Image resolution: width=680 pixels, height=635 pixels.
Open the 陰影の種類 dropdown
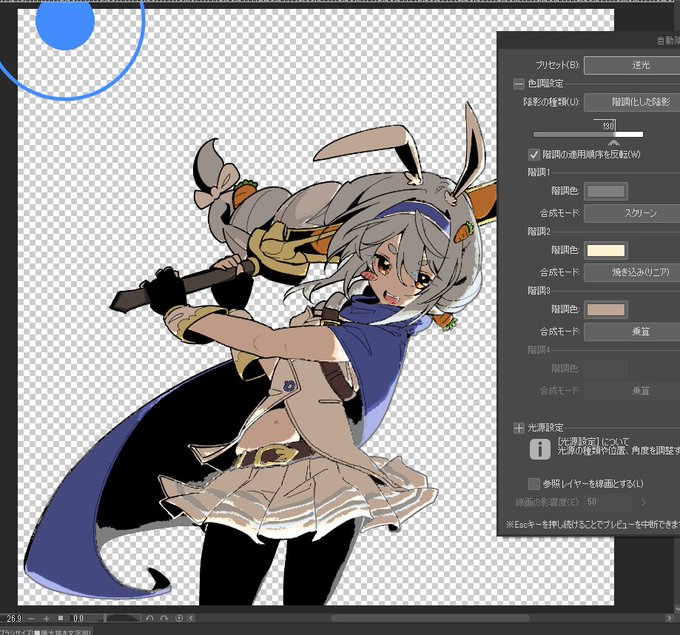[632, 102]
